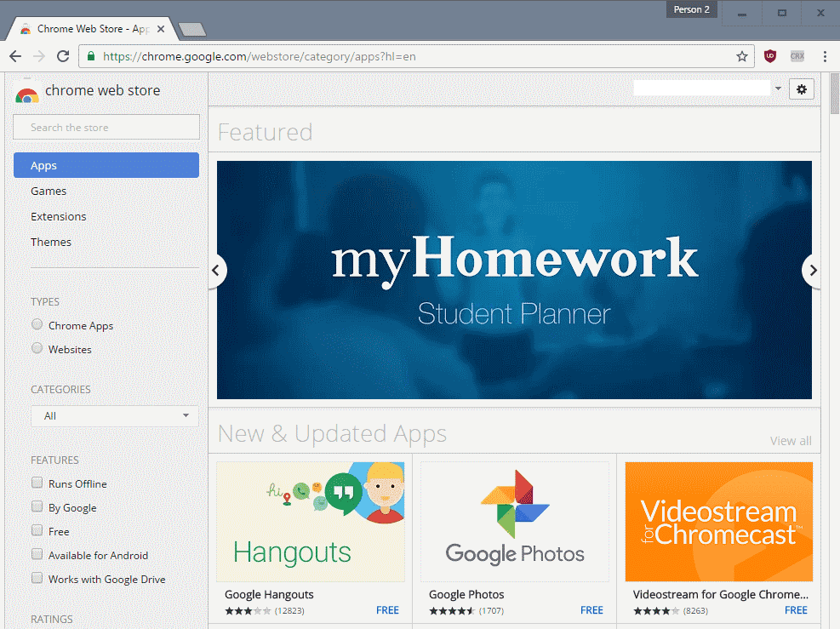Open the Google Photos title link
The image size is (840, 629).
tap(466, 594)
